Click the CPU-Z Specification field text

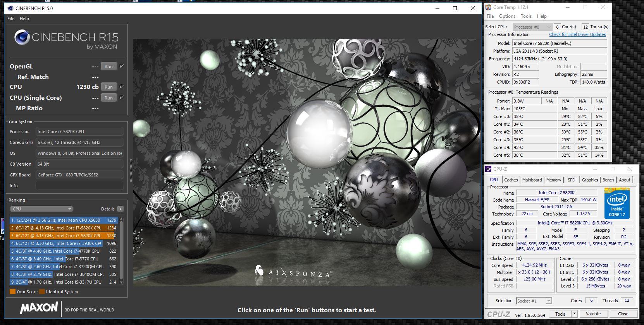click(575, 223)
